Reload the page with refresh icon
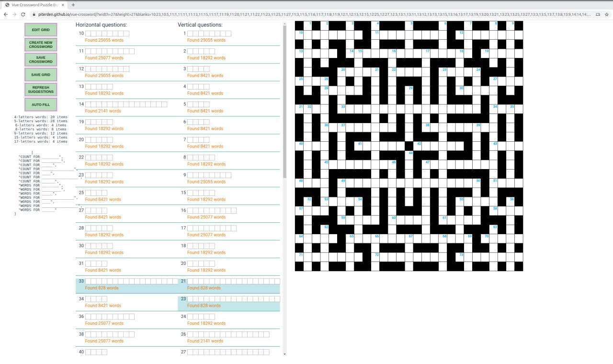 [x=23, y=14]
